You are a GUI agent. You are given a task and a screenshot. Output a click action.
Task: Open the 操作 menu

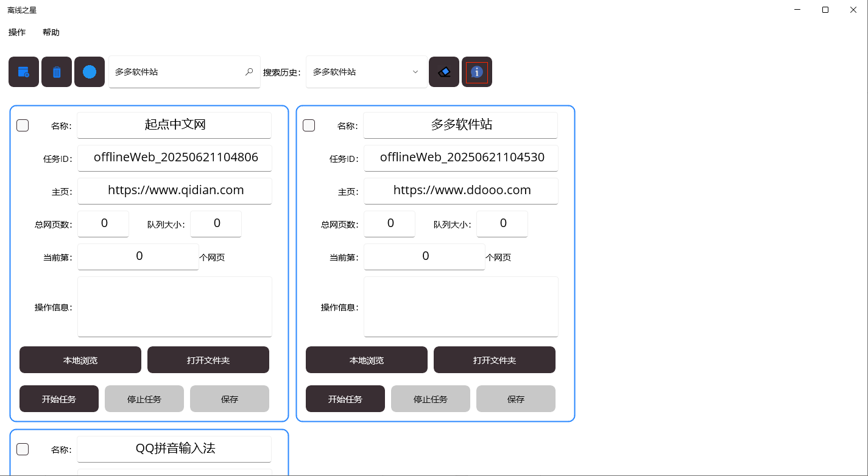17,32
